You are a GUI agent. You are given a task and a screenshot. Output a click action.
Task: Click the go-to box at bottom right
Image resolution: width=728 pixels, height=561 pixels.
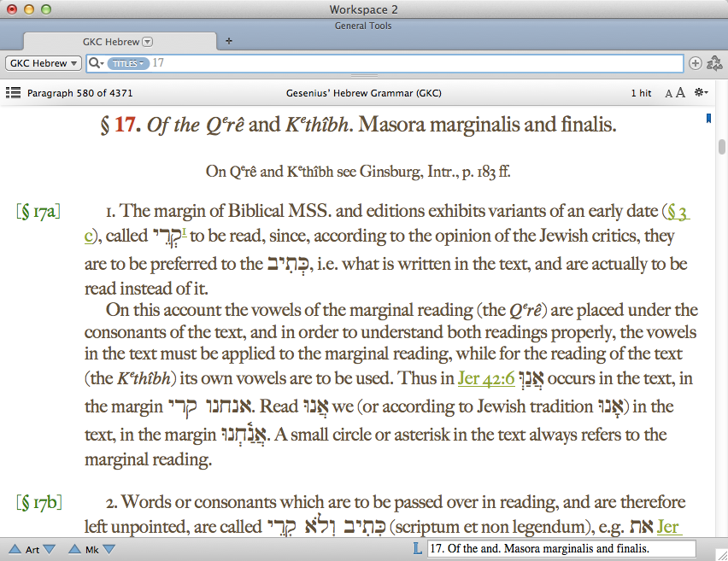coord(561,549)
